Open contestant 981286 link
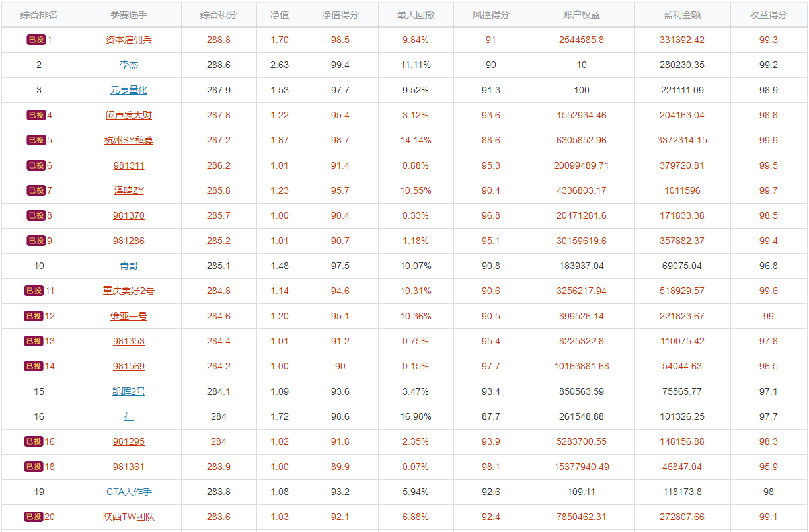The height and width of the screenshot is (532, 809). tap(129, 241)
